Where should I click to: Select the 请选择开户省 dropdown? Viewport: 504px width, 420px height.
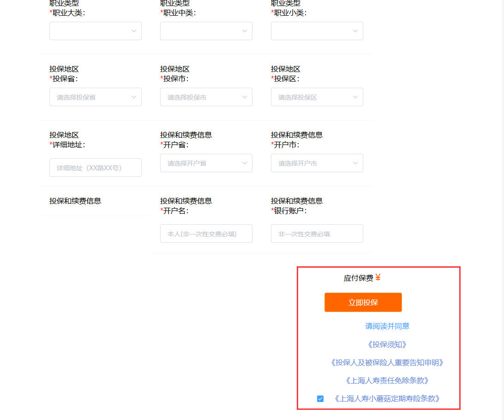[206, 163]
